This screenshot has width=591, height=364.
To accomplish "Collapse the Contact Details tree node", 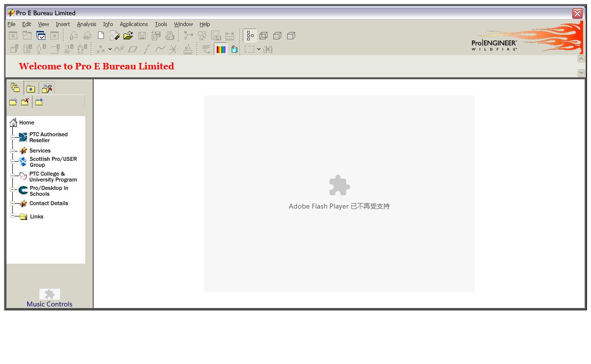I will click(13, 203).
